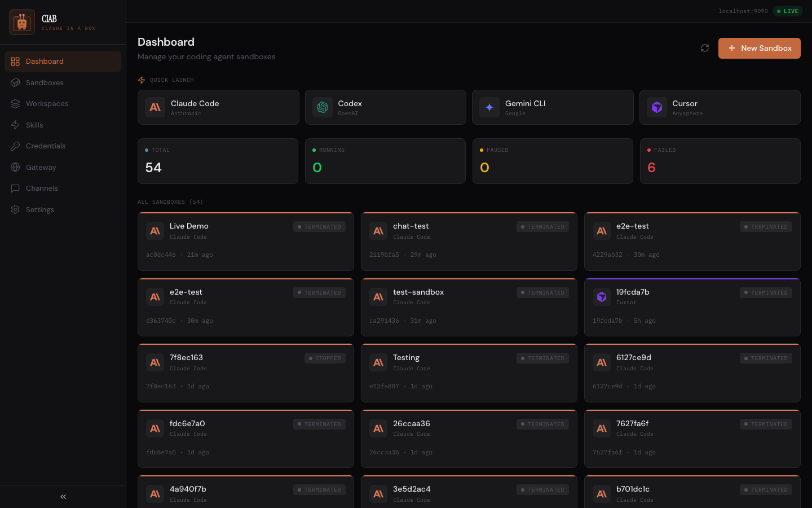This screenshot has height=508, width=812.
Task: Open the test-sandbox card
Action: click(x=469, y=307)
